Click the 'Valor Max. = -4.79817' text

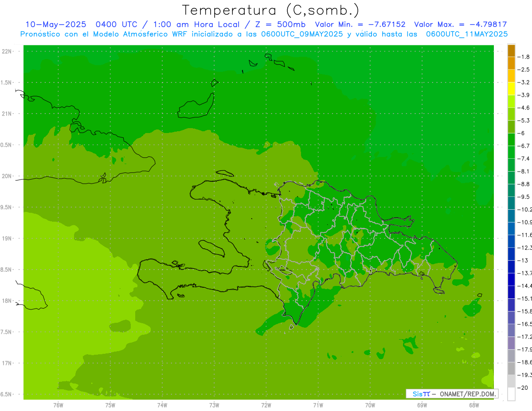tap(460, 24)
